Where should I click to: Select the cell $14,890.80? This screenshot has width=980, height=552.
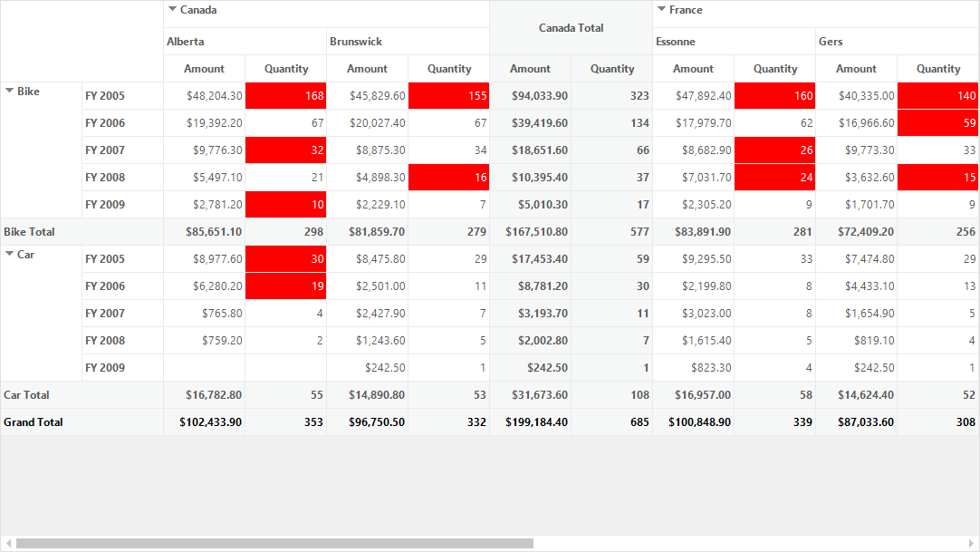click(x=367, y=394)
